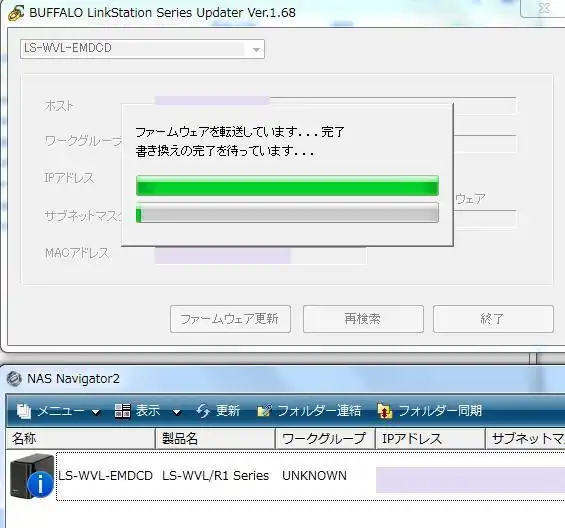Click the lower rewrite progress bar
This screenshot has height=528, width=565.
pos(287,213)
